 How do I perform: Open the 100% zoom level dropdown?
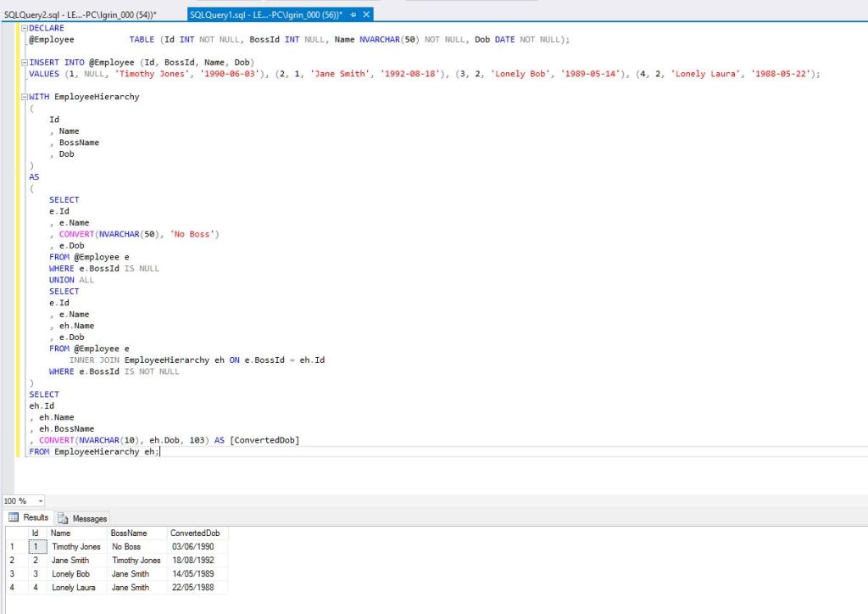39,500
